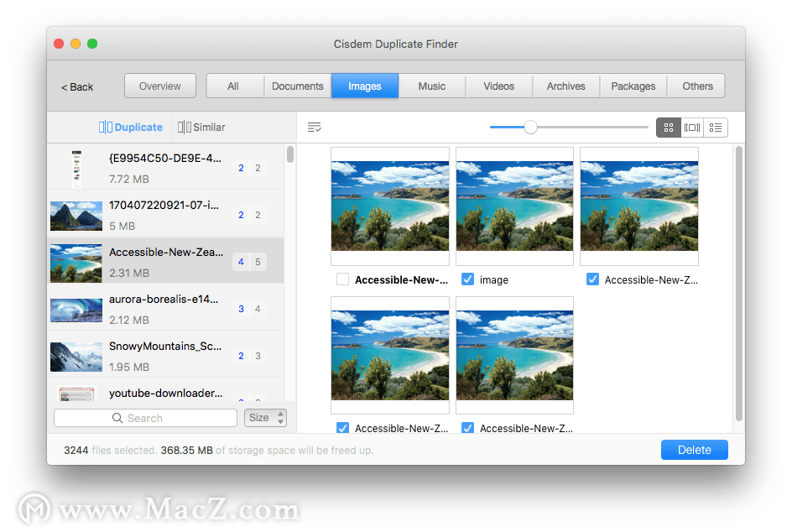The width and height of the screenshot is (792, 532).
Task: Open the Overview button
Action: pyautogui.click(x=160, y=86)
